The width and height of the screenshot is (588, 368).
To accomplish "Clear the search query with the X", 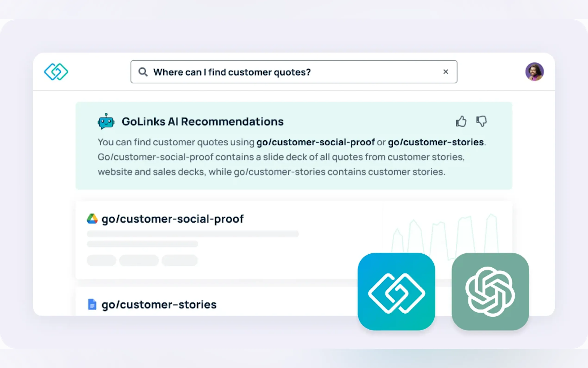I will point(446,72).
